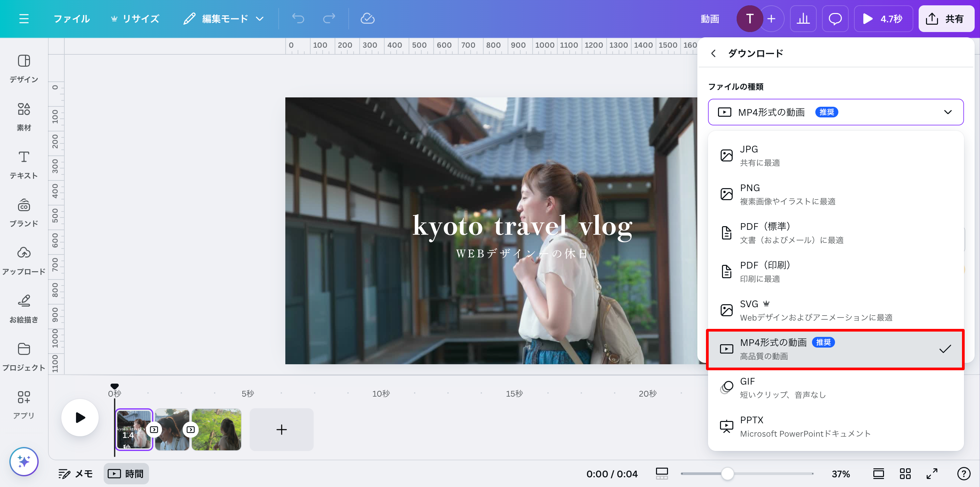Open transition between first and second clips

(154, 430)
